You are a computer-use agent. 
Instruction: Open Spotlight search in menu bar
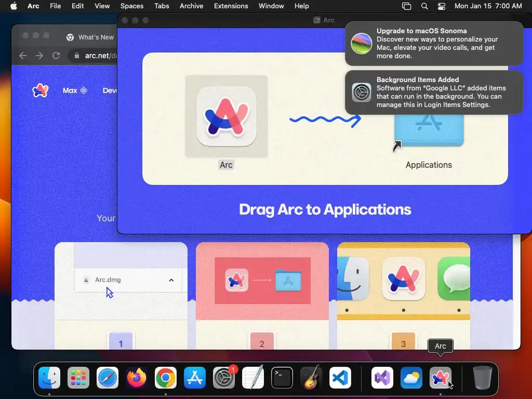click(x=424, y=6)
